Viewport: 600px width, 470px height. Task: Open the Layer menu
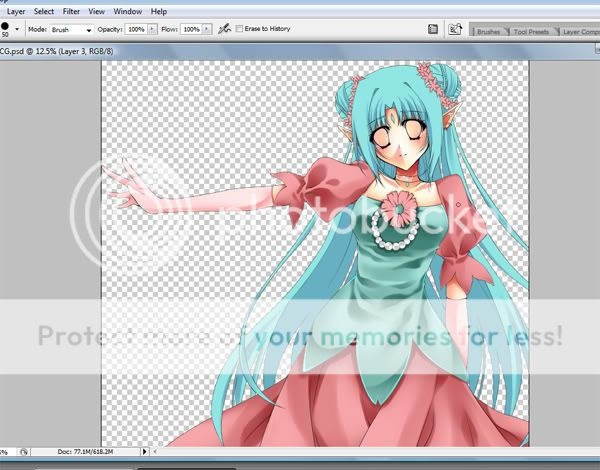pyautogui.click(x=16, y=12)
